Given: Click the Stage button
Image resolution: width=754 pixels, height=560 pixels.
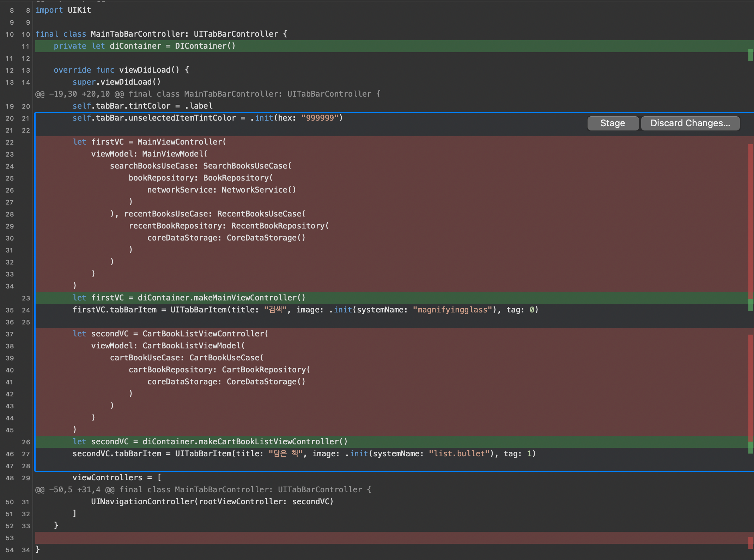Looking at the screenshot, I should [x=613, y=123].
